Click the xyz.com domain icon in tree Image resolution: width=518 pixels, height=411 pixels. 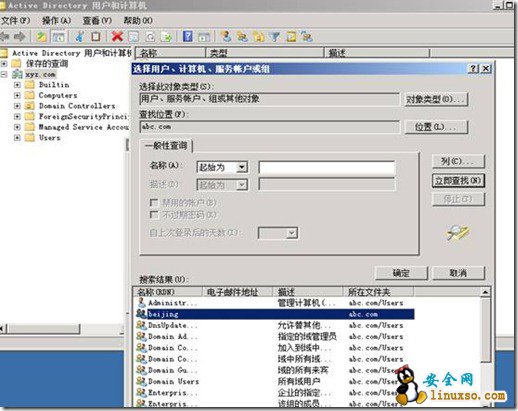[17, 74]
